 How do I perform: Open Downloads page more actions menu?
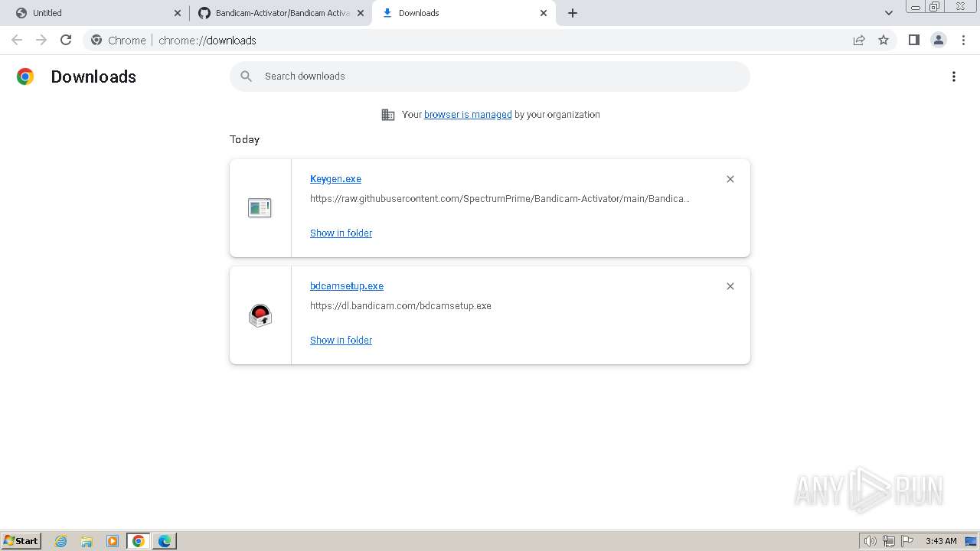pos(954,77)
